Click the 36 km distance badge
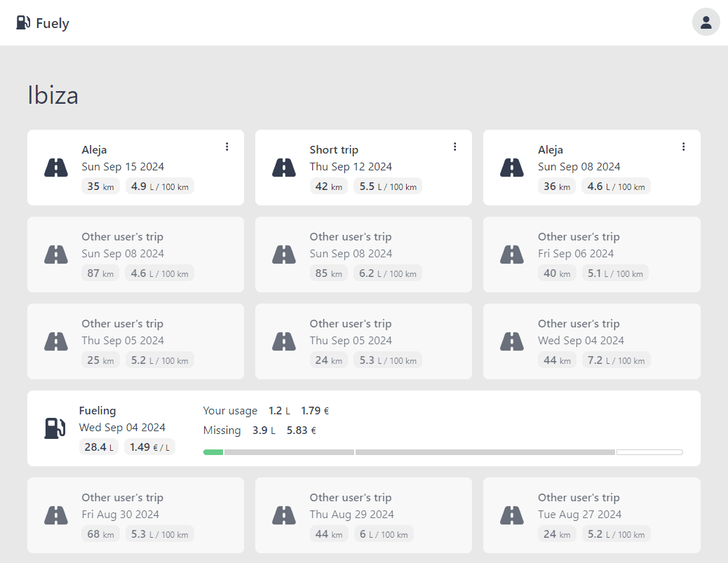Screen dimensions: 728x563 click(557, 186)
